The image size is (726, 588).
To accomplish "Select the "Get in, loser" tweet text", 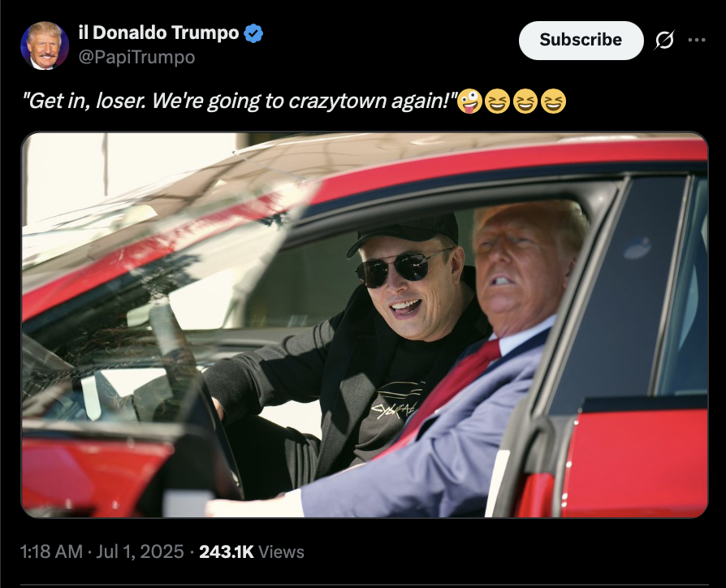I will click(x=240, y=101).
